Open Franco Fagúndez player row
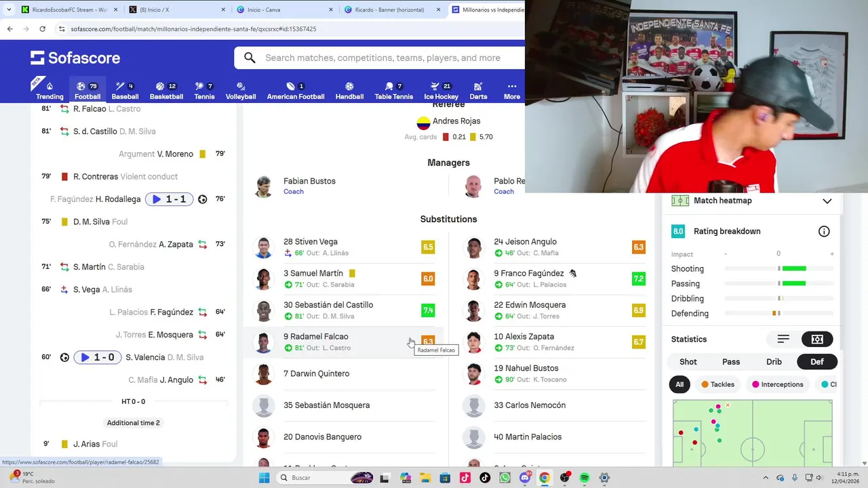The height and width of the screenshot is (488, 868). (555, 279)
